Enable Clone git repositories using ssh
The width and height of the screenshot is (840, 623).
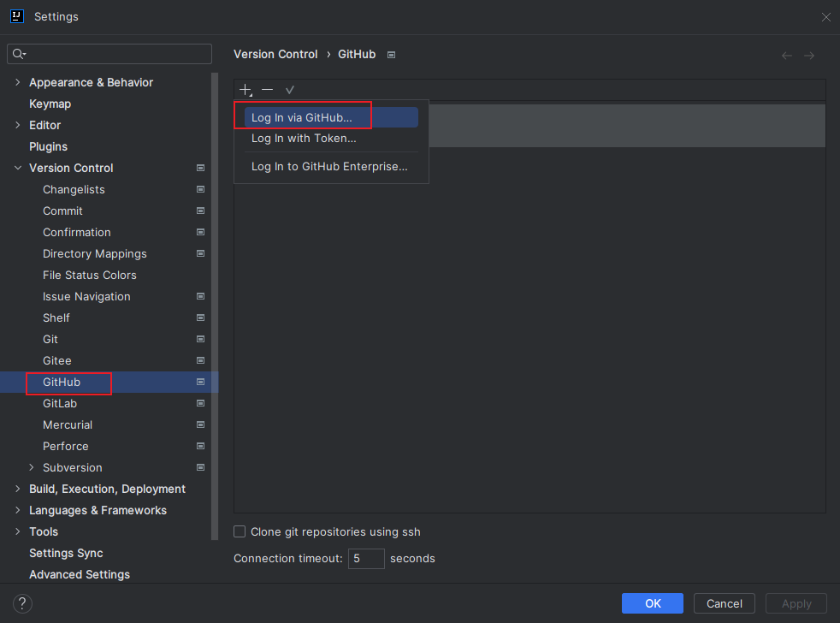point(240,531)
